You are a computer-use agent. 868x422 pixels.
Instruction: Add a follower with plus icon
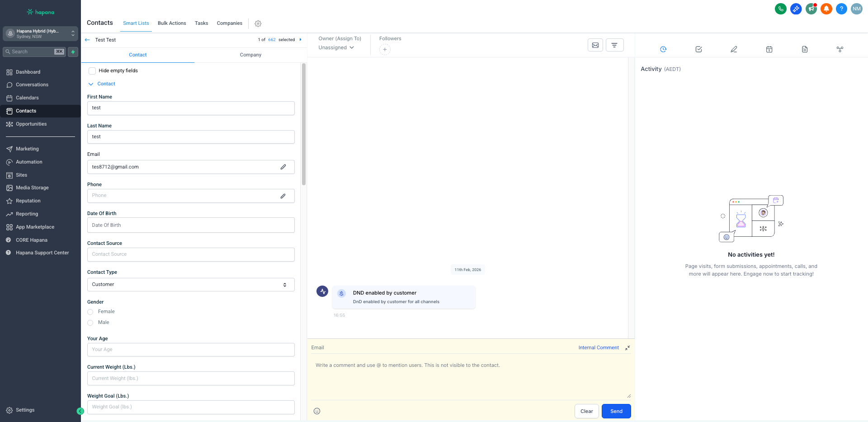pos(385,50)
